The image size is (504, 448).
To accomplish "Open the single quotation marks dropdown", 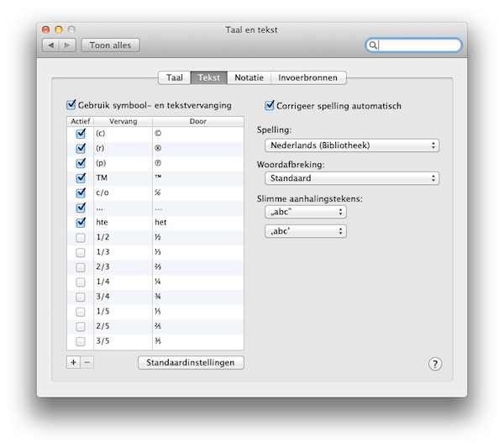I will pos(305,231).
